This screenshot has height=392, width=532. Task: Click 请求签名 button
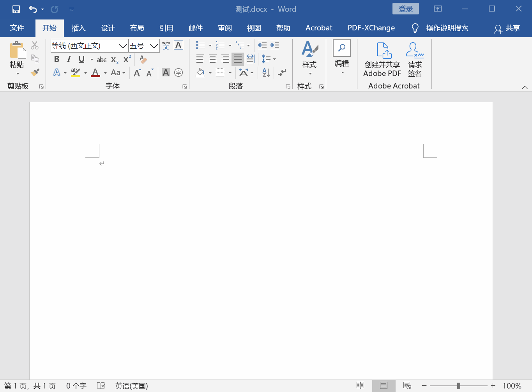click(415, 60)
